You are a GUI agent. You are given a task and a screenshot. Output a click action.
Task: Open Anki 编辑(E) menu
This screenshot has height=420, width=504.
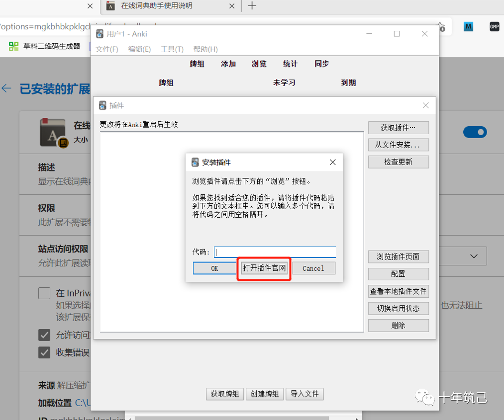[139, 49]
